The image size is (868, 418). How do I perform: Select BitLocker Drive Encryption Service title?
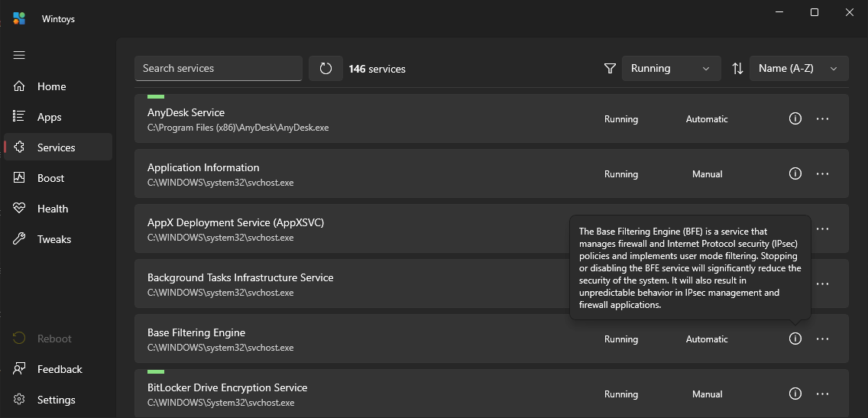(227, 387)
